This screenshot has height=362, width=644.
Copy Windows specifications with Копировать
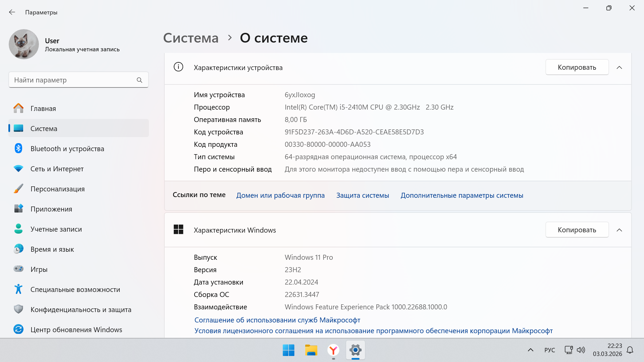pyautogui.click(x=577, y=230)
